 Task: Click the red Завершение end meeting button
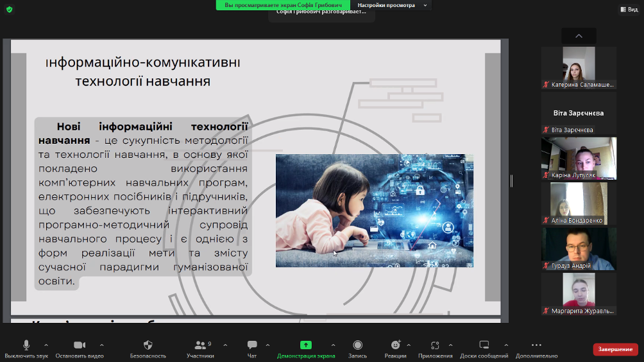pyautogui.click(x=615, y=349)
